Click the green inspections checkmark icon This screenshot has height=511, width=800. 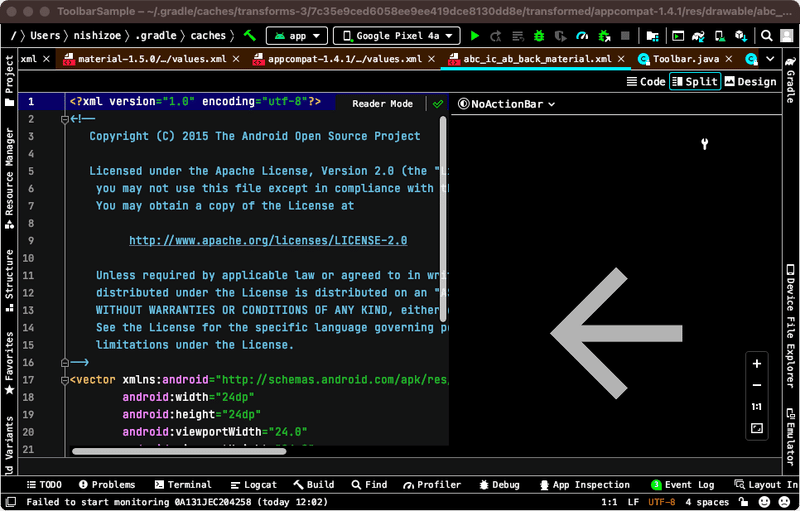point(438,104)
